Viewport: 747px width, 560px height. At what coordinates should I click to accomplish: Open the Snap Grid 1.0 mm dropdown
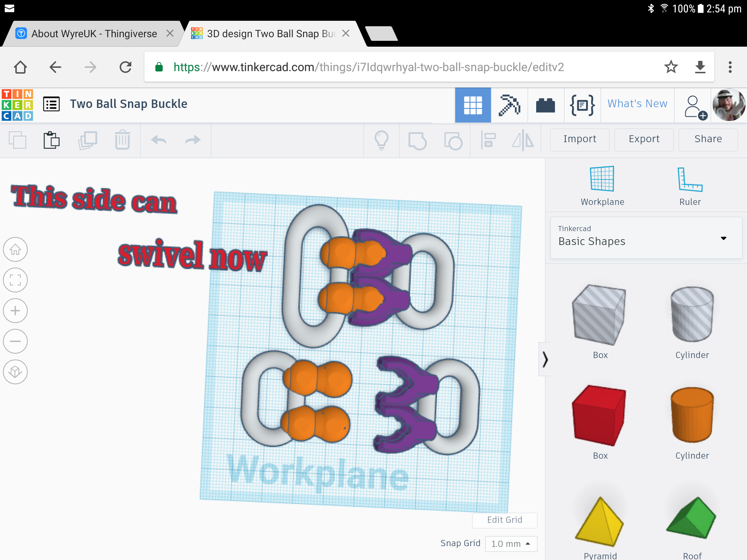tap(511, 544)
